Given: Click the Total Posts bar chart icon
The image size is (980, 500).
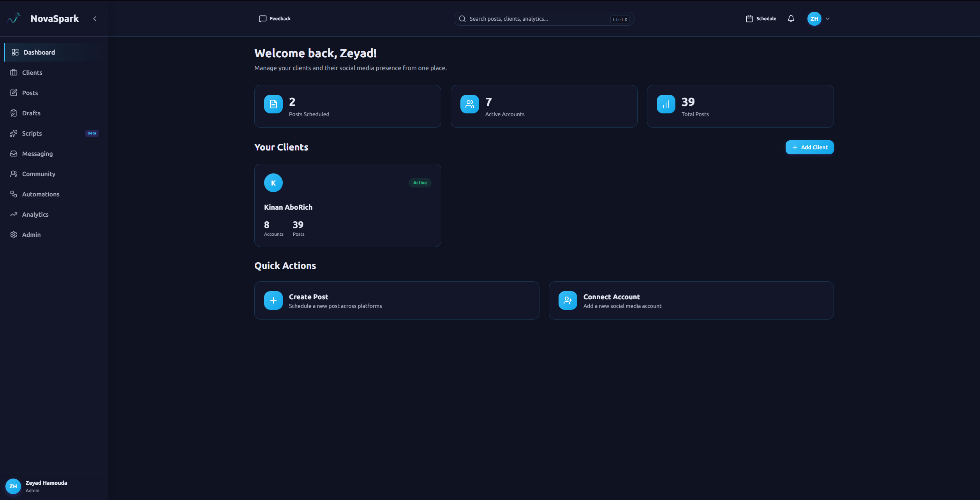Looking at the screenshot, I should point(666,104).
